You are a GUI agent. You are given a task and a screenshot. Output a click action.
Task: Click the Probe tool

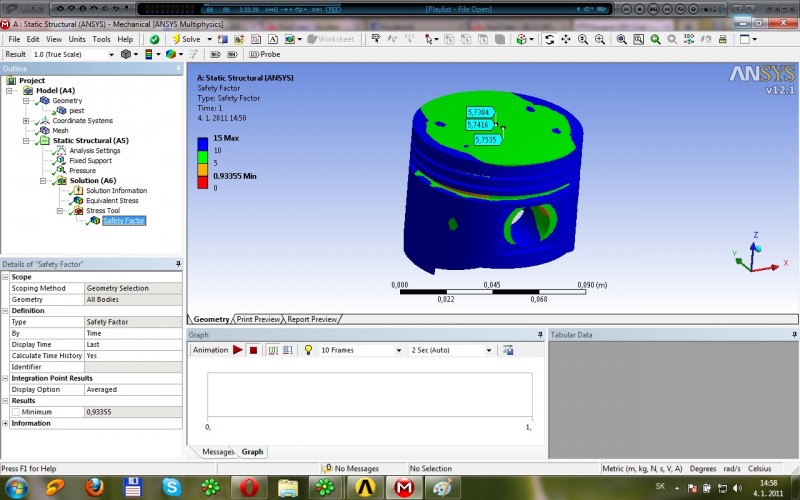tap(264, 54)
